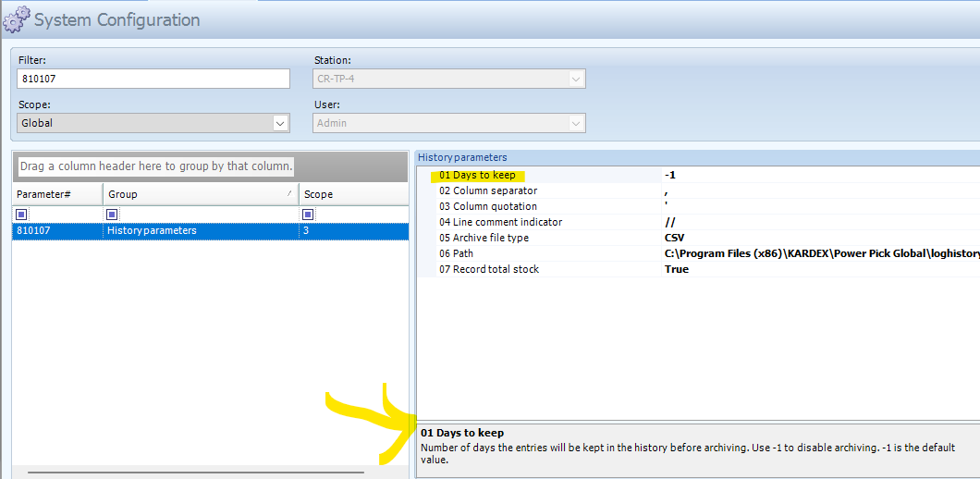Click the Scope column filter icon
The image size is (980, 479).
coord(309,215)
